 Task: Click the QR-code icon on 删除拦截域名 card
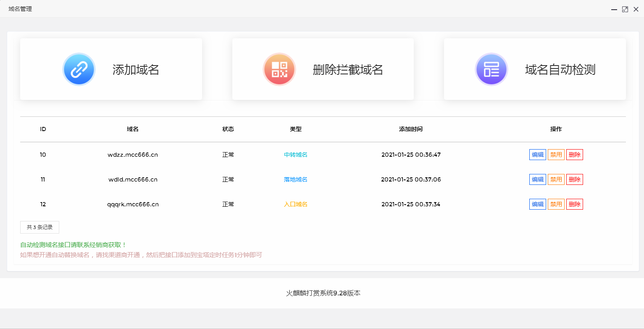[x=279, y=69]
